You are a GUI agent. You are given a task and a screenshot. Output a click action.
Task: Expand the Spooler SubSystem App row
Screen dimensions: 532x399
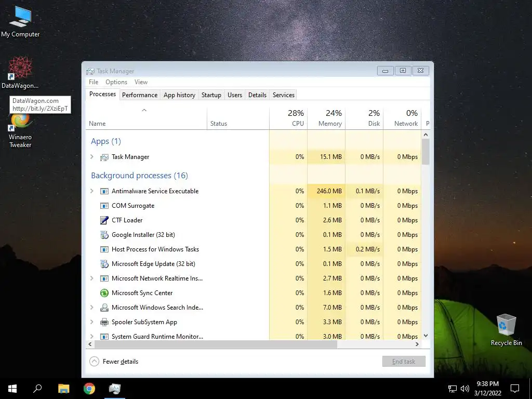point(91,322)
